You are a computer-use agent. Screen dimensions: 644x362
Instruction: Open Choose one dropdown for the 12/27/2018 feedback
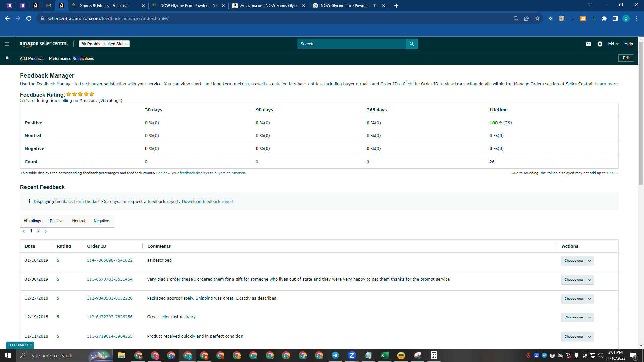[x=577, y=299]
